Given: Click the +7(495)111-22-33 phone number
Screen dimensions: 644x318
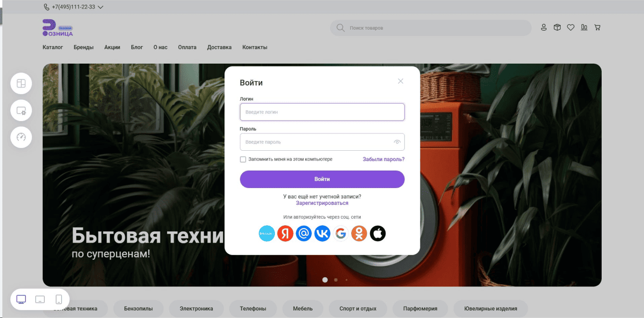Looking at the screenshot, I should [73, 7].
